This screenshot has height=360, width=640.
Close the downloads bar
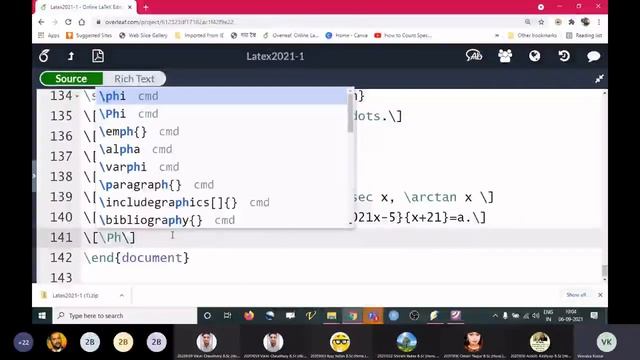coord(600,295)
